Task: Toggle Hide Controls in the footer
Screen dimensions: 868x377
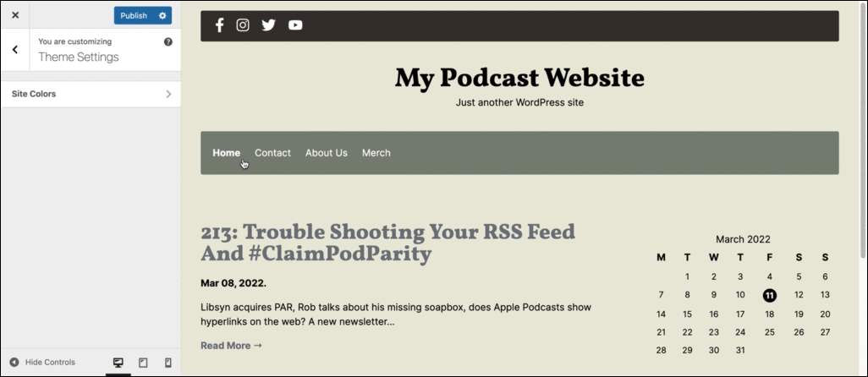Action: [42, 363]
